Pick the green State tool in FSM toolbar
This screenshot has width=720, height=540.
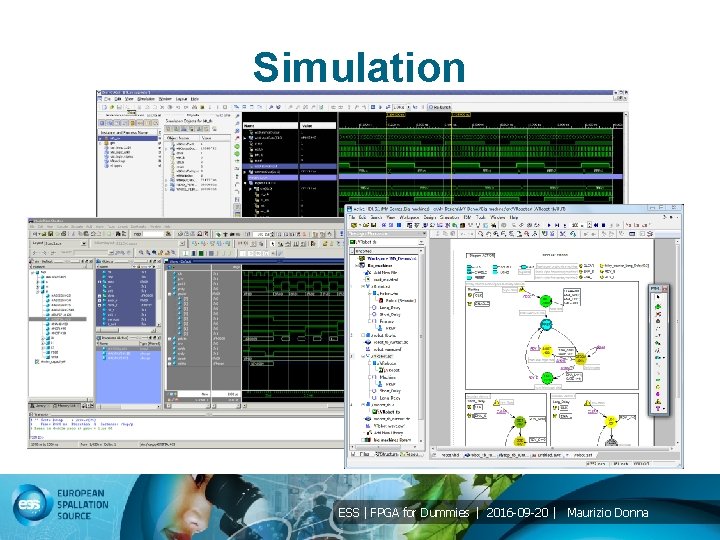[658, 306]
